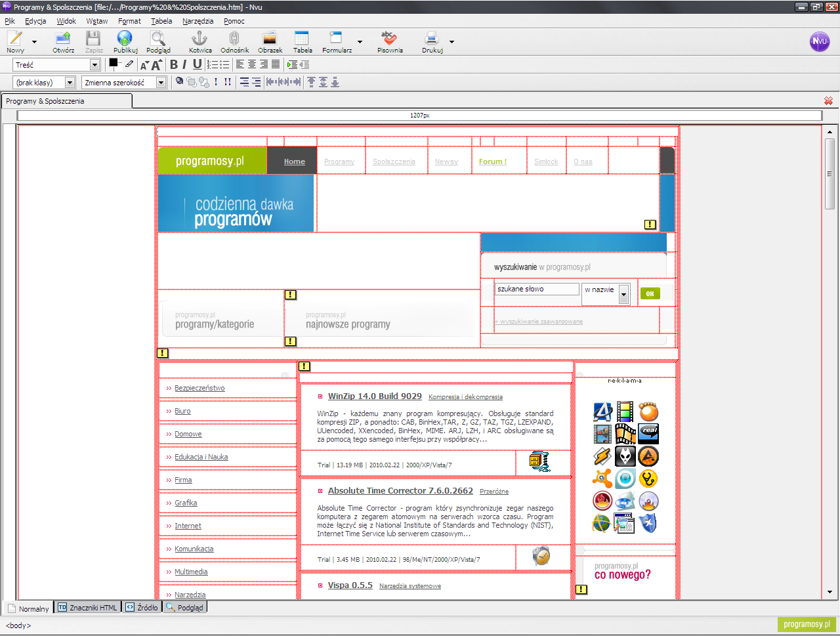The image size is (840, 636).
Task: Insert a table with the Tabela icon
Action: click(x=302, y=38)
